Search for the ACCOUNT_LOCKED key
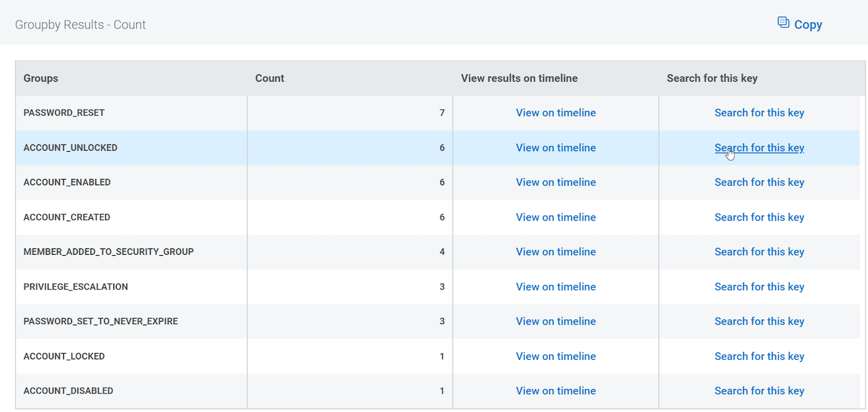The height and width of the screenshot is (412, 868). (759, 356)
